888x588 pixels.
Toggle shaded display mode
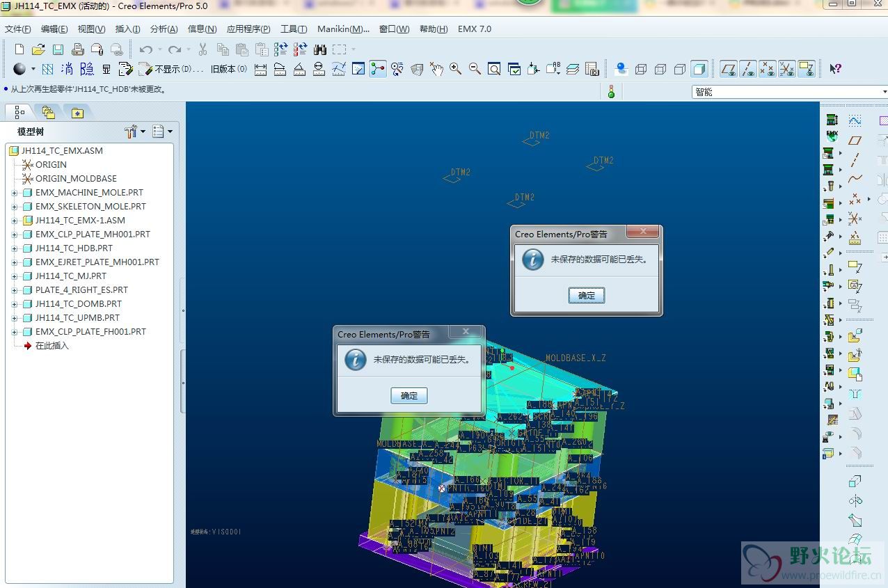tap(699, 69)
